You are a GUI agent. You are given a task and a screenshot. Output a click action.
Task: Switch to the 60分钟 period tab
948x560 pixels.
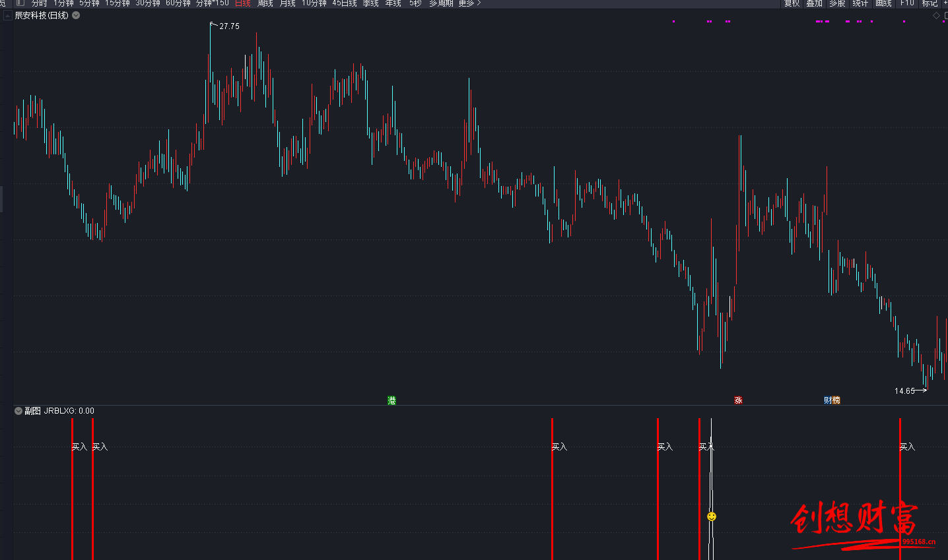click(178, 3)
